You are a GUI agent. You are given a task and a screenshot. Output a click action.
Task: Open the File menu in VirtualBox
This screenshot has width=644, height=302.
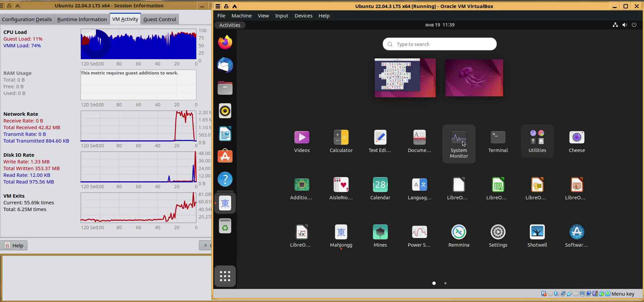[x=221, y=16]
